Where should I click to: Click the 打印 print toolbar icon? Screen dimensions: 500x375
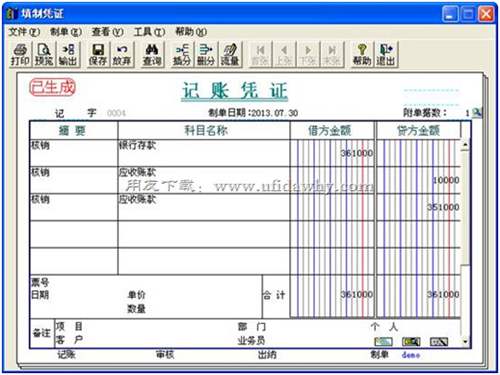pos(20,54)
